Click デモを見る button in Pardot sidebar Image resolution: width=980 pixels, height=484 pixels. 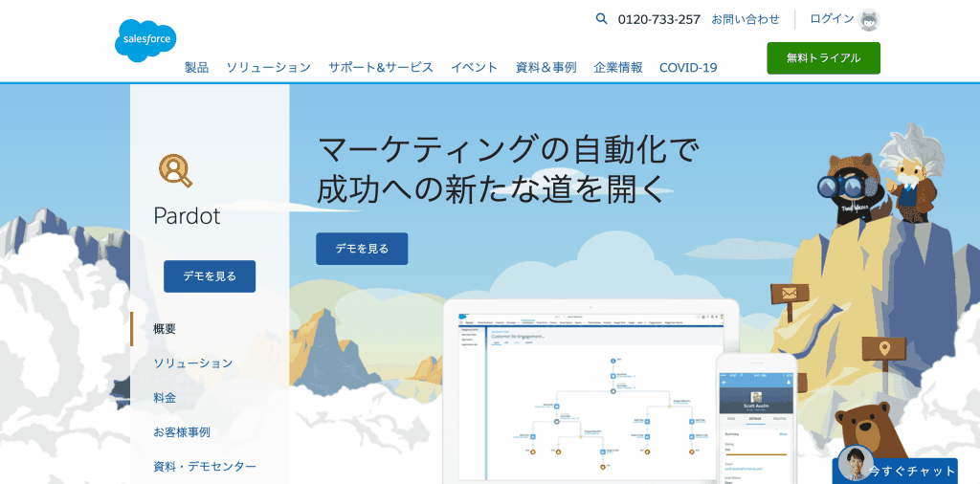pos(210,276)
